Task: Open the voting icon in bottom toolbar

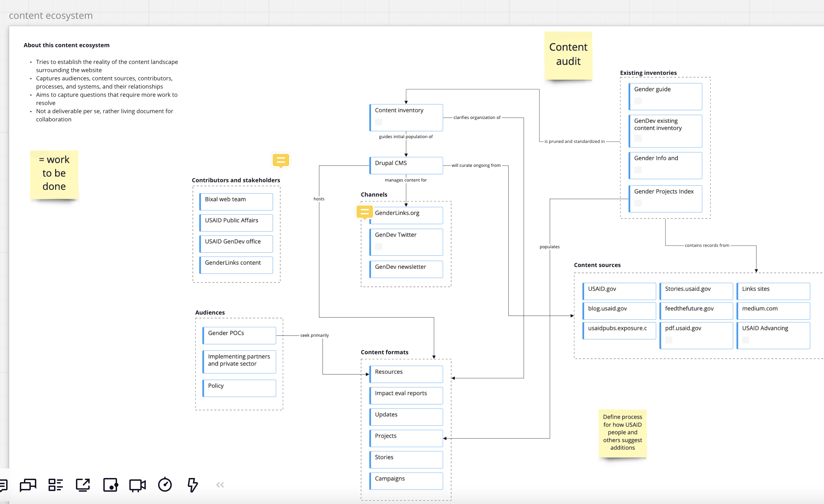Action: click(111, 485)
